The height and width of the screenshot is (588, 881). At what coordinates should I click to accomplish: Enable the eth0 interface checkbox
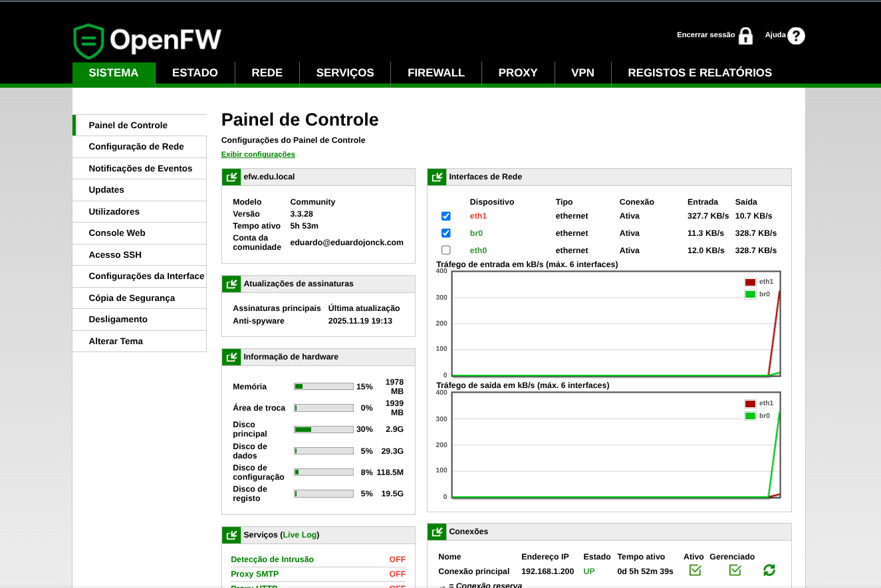[x=445, y=250]
